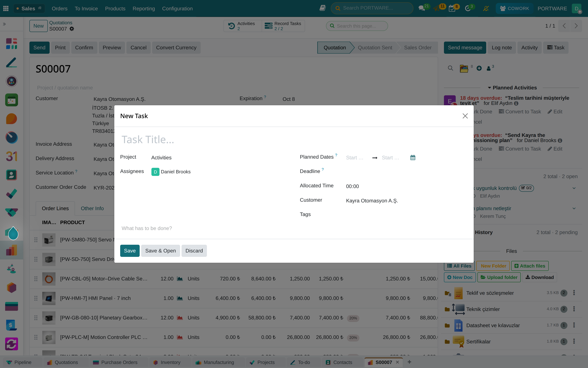The width and height of the screenshot is (588, 368).
Task: Open the chatter files folder icon
Action: (x=464, y=68)
